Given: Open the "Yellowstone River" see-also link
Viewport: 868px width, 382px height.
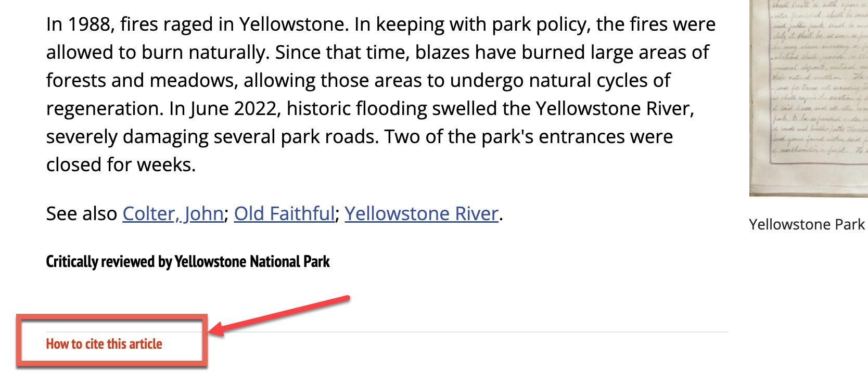Looking at the screenshot, I should tap(422, 214).
